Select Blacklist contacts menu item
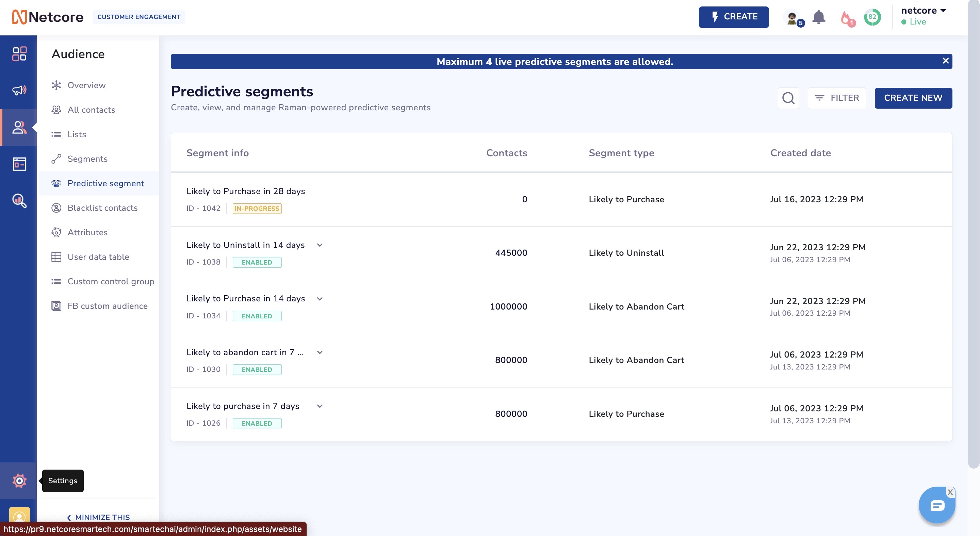 coord(102,208)
